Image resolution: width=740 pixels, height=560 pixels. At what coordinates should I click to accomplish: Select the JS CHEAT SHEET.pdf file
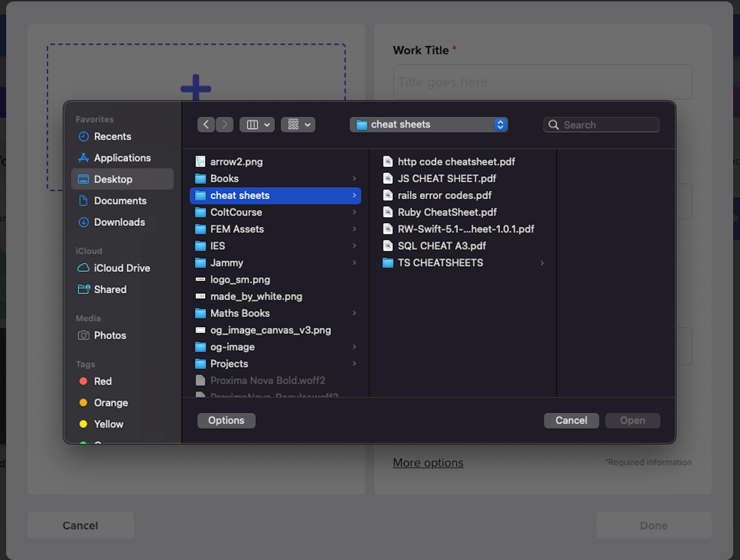[446, 179]
